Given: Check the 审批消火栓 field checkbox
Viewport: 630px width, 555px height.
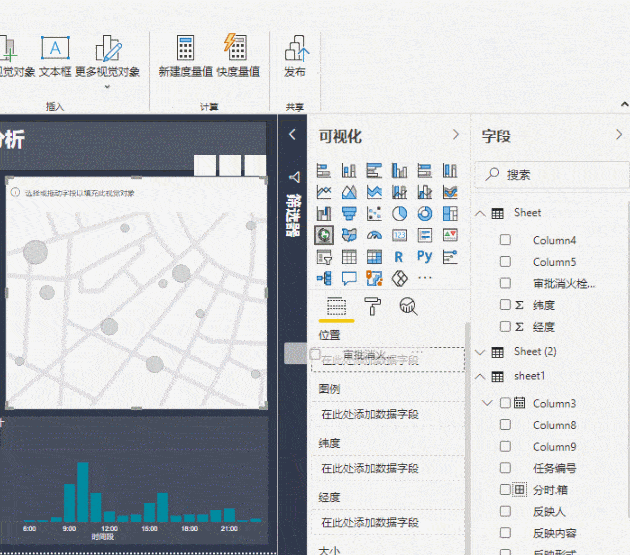Looking at the screenshot, I should 505,283.
